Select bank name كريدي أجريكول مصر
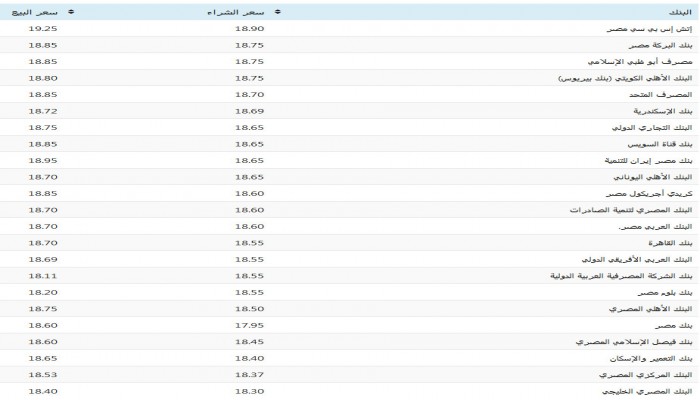This screenshot has width=700, height=400. (649, 194)
